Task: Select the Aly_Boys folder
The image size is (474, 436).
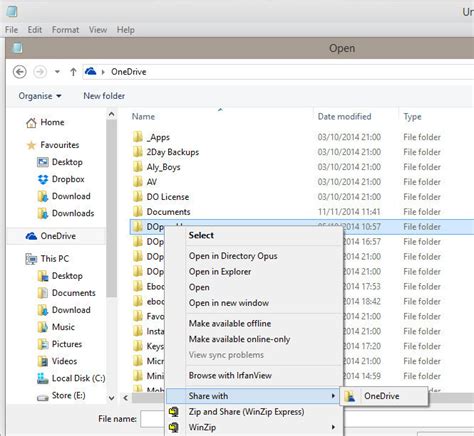Action: (163, 167)
